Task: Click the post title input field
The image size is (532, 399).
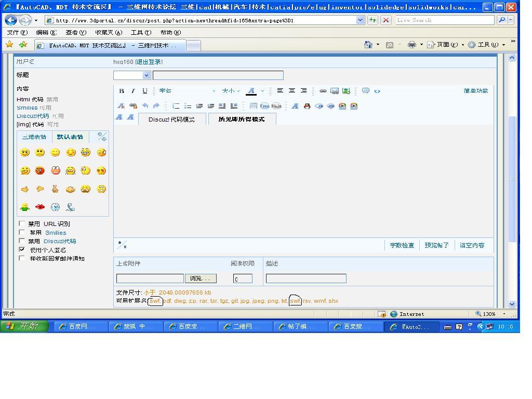Action: (218, 75)
